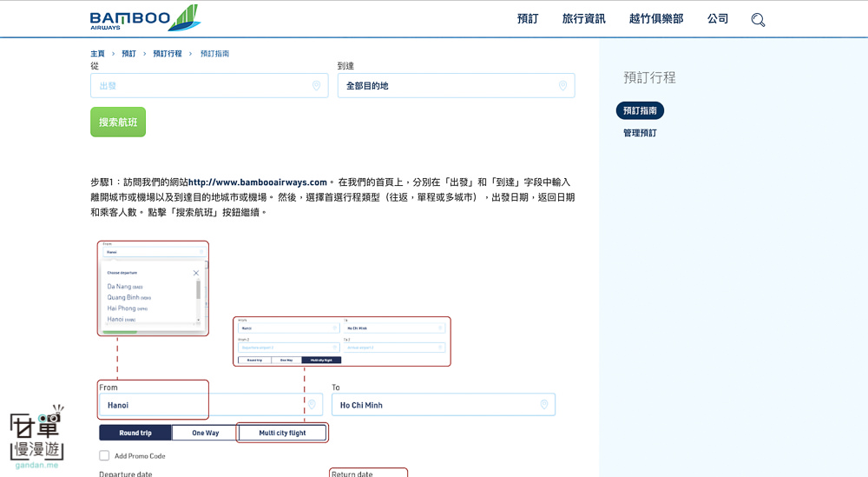The width and height of the screenshot is (868, 477).
Task: Open the search magnifier icon
Action: (758, 20)
